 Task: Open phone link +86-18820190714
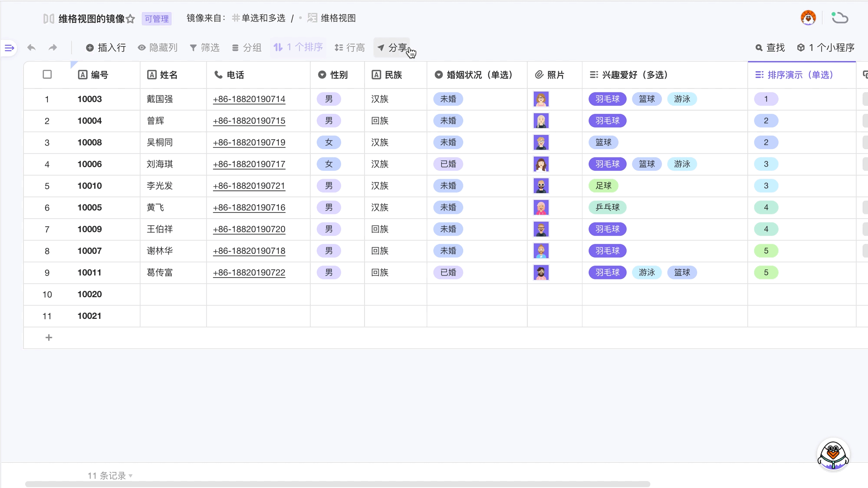coord(249,99)
